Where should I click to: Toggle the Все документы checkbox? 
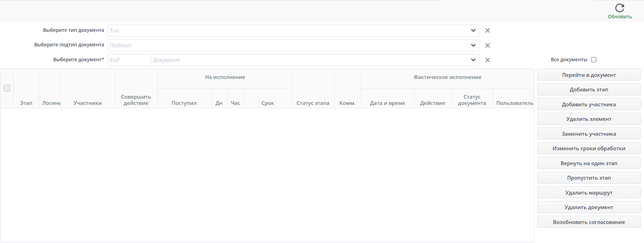point(594,60)
